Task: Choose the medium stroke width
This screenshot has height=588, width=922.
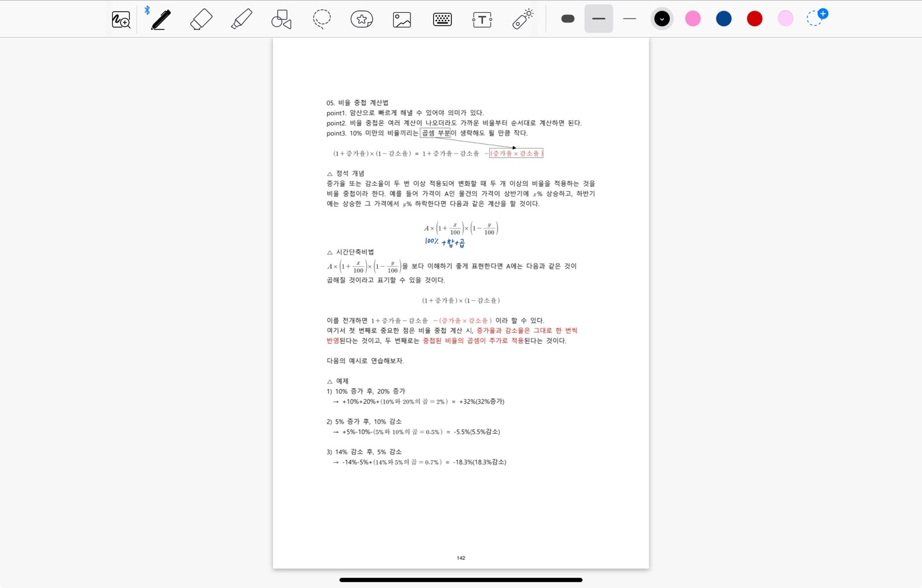Action: coord(599,19)
